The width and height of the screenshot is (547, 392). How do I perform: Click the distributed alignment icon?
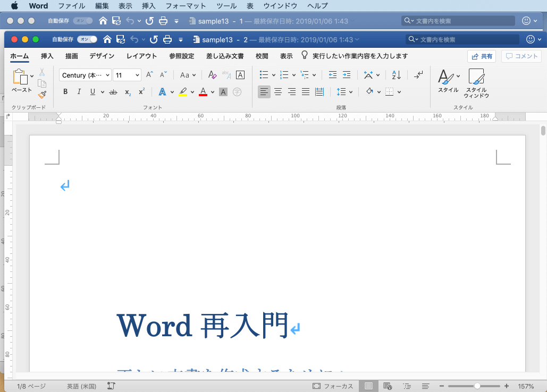319,92
